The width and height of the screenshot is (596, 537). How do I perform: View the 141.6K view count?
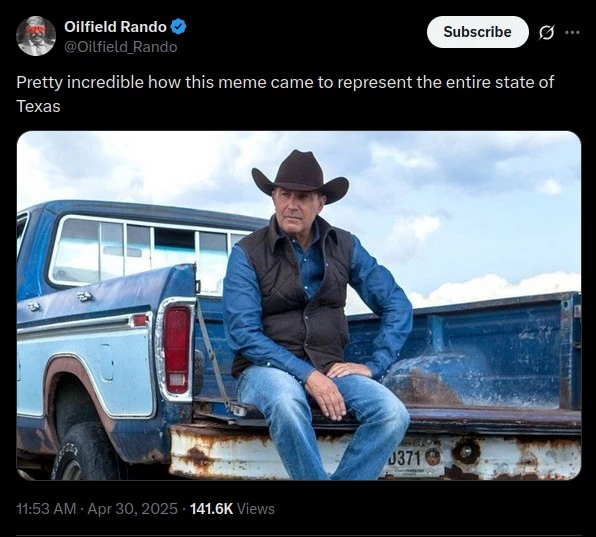[211, 508]
